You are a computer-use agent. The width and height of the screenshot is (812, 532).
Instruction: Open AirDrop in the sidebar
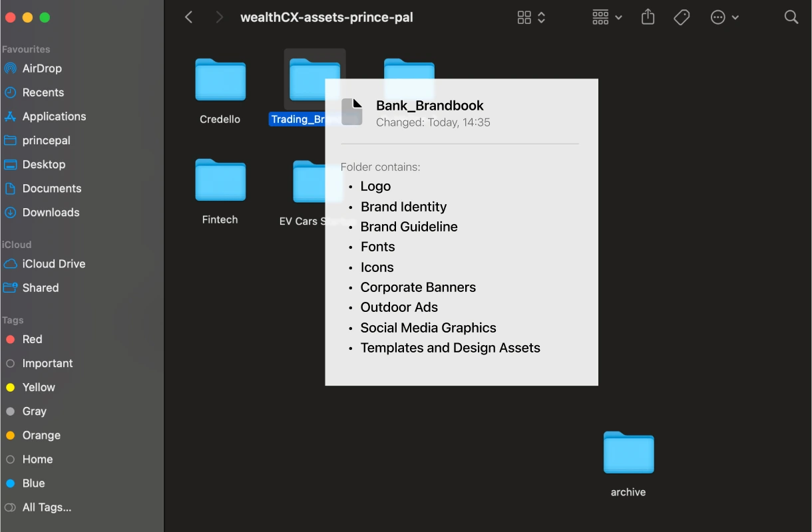(x=41, y=68)
